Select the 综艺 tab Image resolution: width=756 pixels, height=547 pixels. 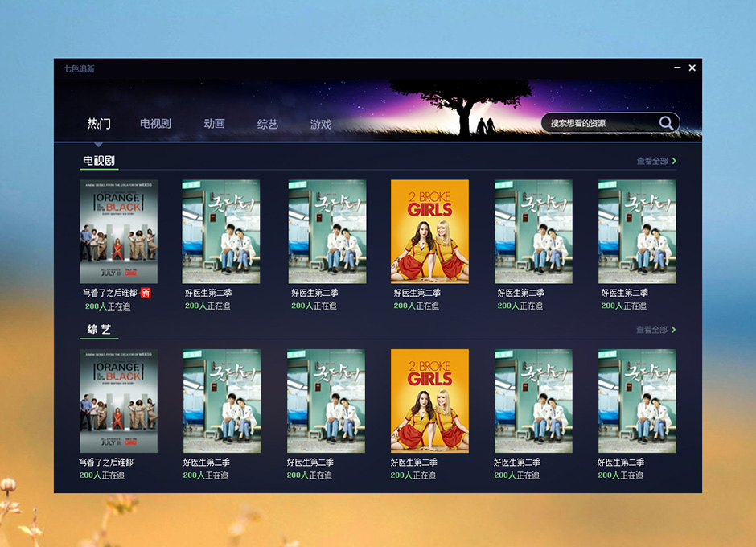268,125
